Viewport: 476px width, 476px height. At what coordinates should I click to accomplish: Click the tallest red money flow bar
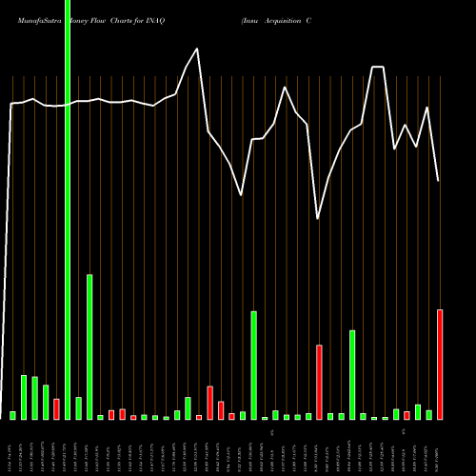440,365
